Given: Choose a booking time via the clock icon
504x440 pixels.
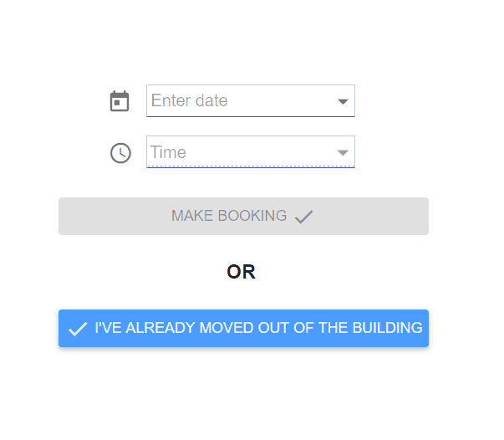Looking at the screenshot, I should click(120, 153).
